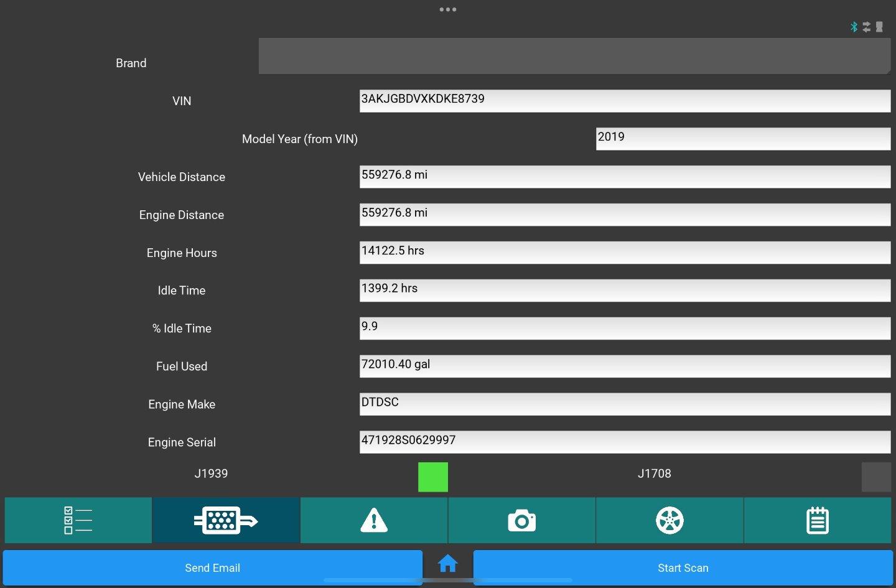The image size is (896, 588).
Task: Click the Fuel Used 72010.40 gal field
Action: (x=625, y=366)
